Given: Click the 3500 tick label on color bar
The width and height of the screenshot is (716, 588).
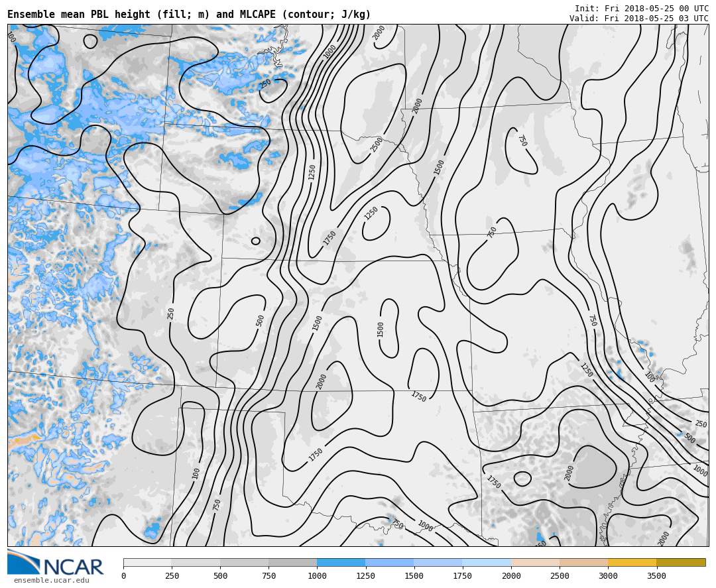Looking at the screenshot, I should [x=656, y=576].
